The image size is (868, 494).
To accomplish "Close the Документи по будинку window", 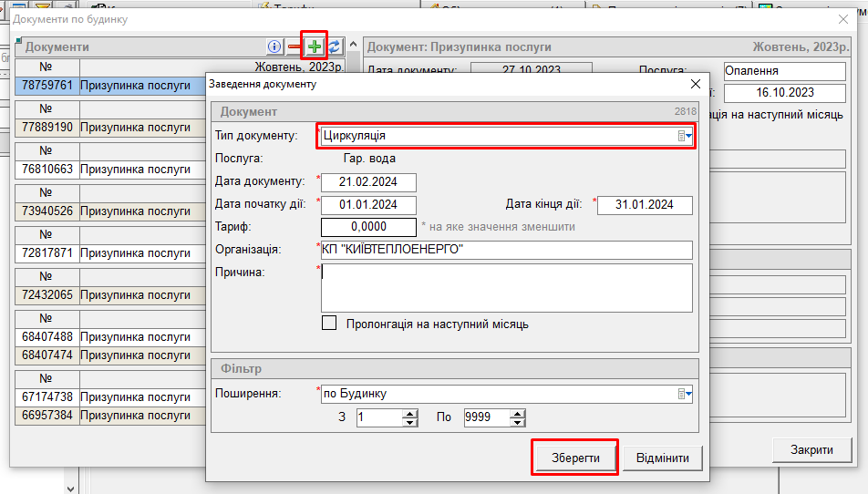I will point(842,19).
